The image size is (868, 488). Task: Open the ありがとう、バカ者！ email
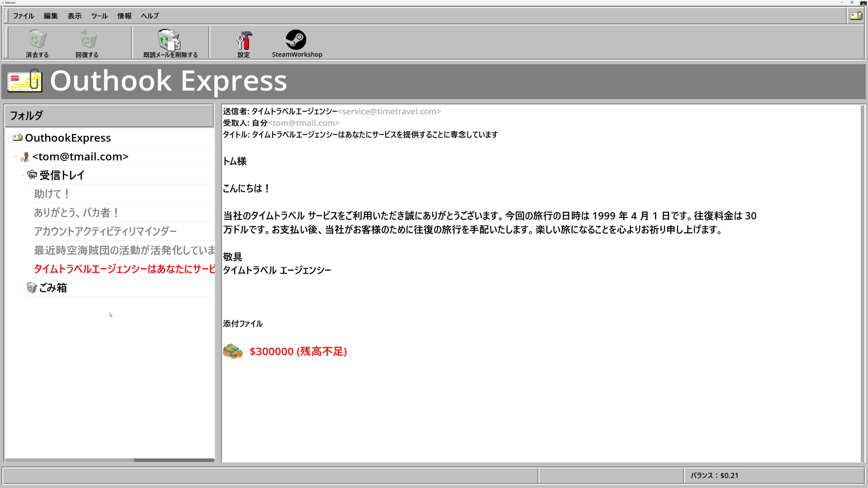[77, 213]
